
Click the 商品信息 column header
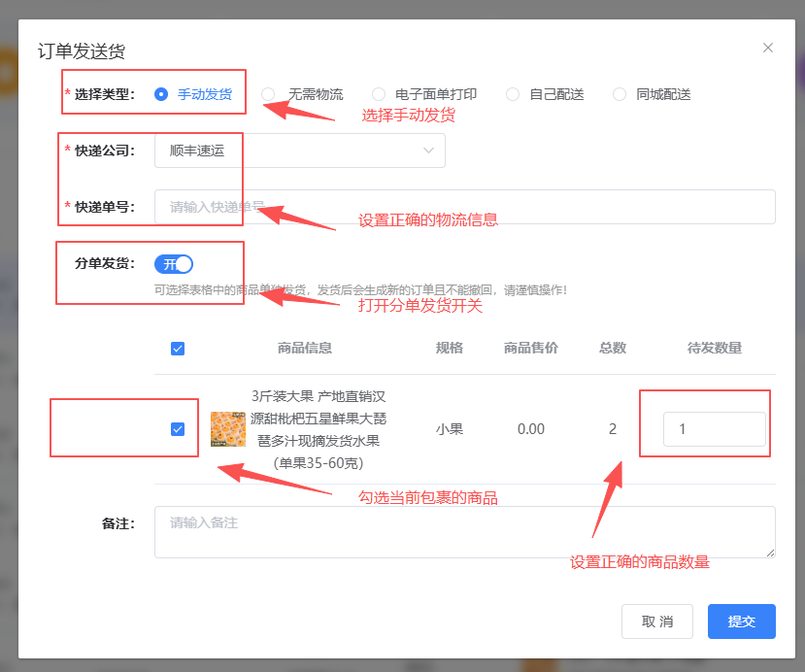[305, 349]
